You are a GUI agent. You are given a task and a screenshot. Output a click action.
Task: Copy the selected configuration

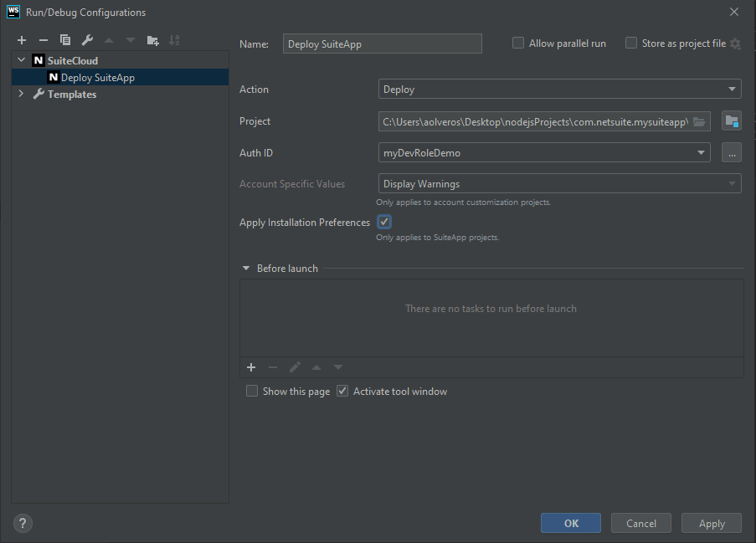click(x=65, y=40)
